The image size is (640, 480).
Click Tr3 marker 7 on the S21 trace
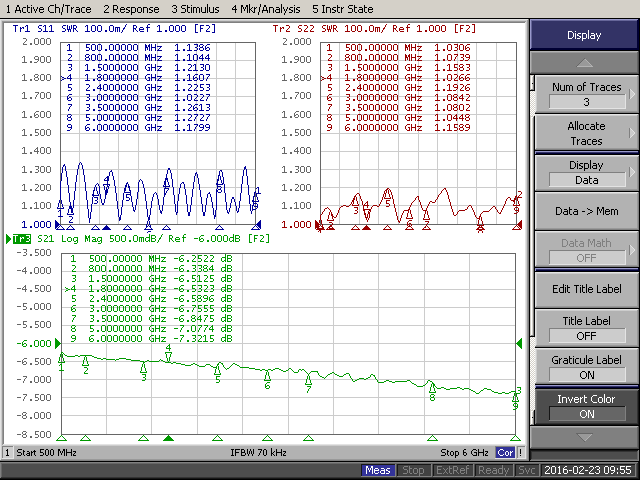(309, 380)
